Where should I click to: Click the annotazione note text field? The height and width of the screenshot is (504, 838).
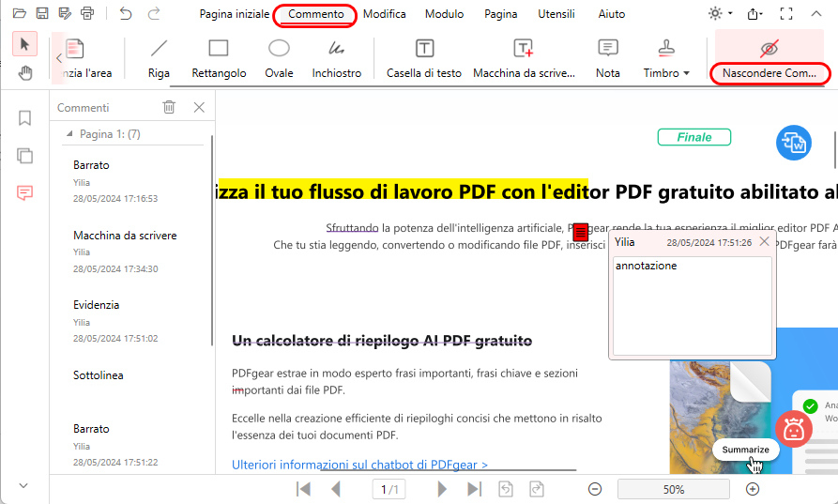tap(693, 306)
